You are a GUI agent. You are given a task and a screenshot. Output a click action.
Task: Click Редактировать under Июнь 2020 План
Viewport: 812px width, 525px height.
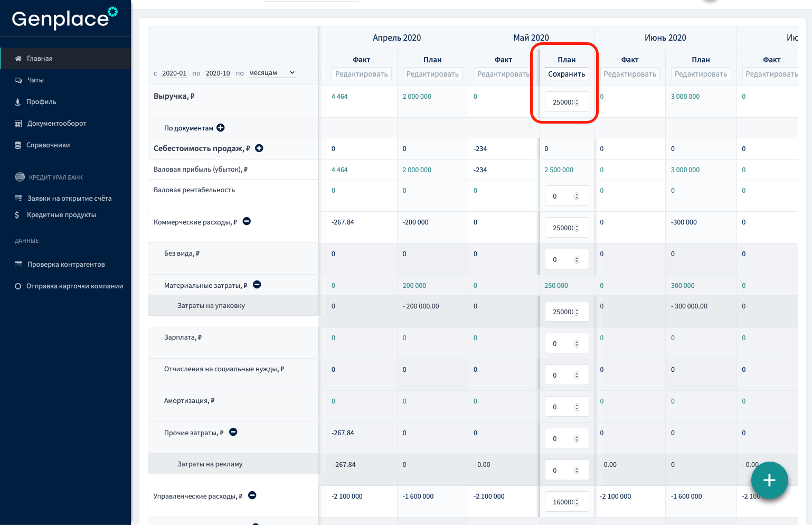tap(701, 74)
